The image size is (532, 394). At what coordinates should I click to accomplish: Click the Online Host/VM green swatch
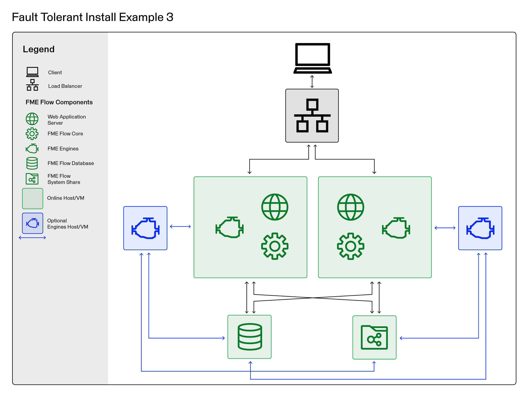[x=33, y=198]
